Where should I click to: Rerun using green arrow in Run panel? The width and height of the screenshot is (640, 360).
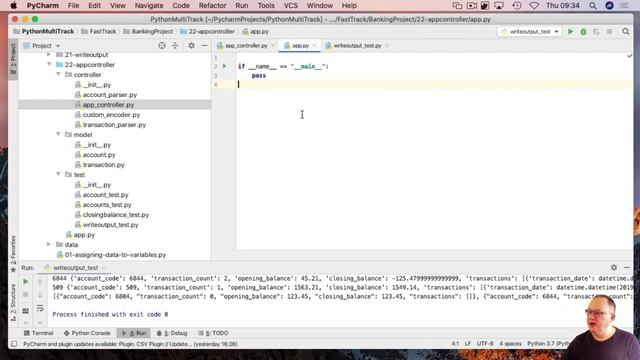click(x=25, y=282)
